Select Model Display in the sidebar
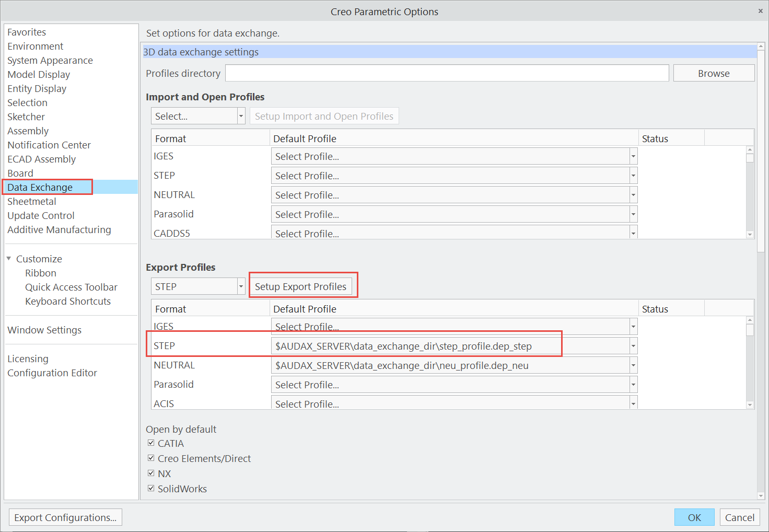The width and height of the screenshot is (769, 532). click(x=38, y=74)
